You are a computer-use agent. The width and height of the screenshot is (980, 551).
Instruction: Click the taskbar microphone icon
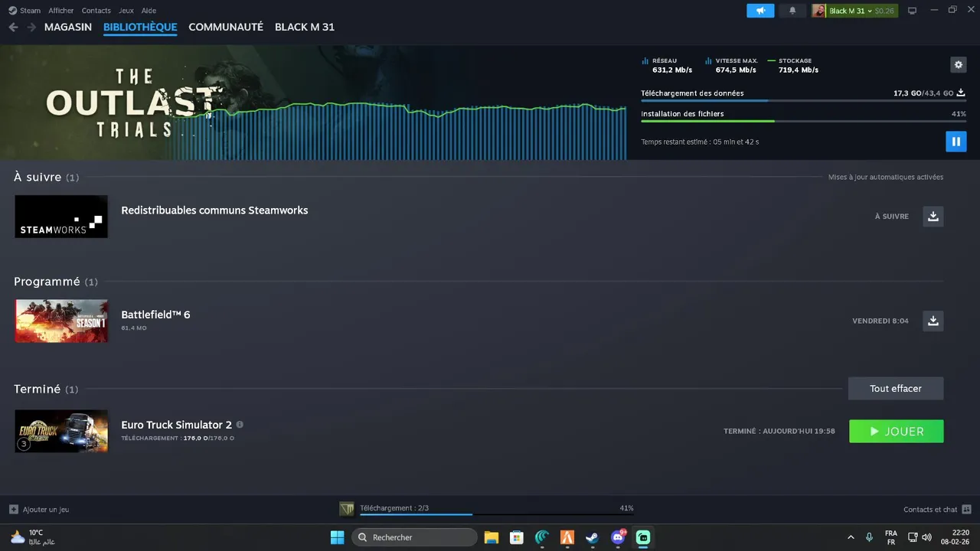(869, 537)
